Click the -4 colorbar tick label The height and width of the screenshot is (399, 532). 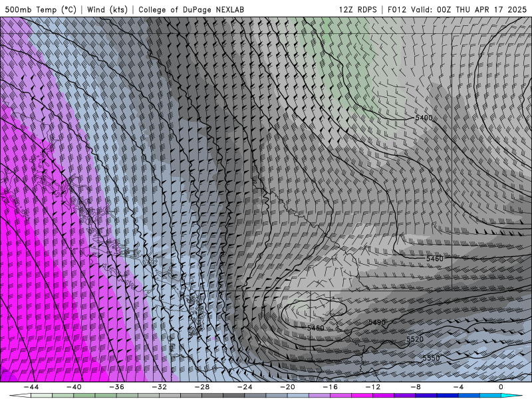coord(458,387)
